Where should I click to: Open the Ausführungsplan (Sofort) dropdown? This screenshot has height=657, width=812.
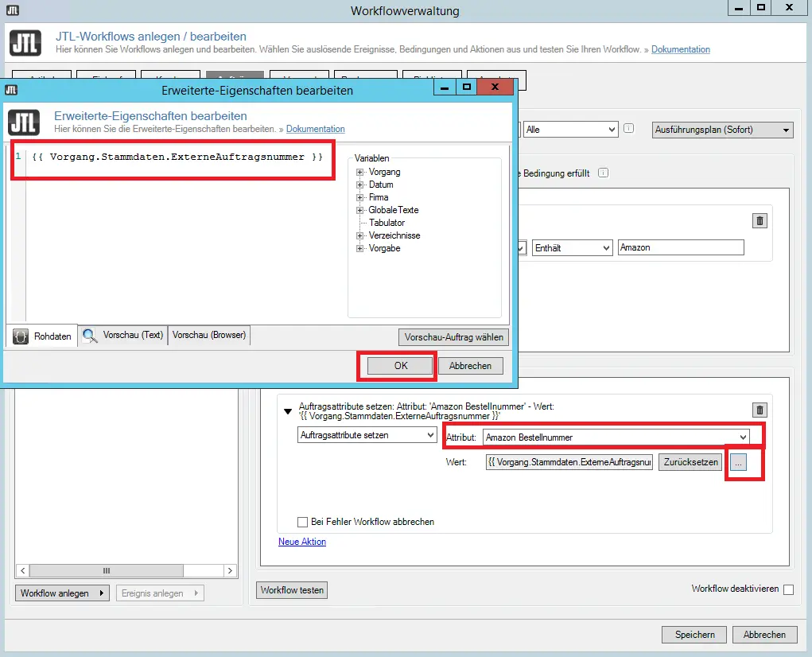pyautogui.click(x=722, y=130)
